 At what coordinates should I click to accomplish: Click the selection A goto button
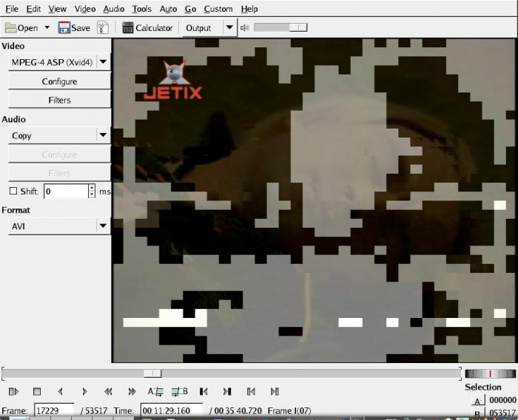click(478, 401)
